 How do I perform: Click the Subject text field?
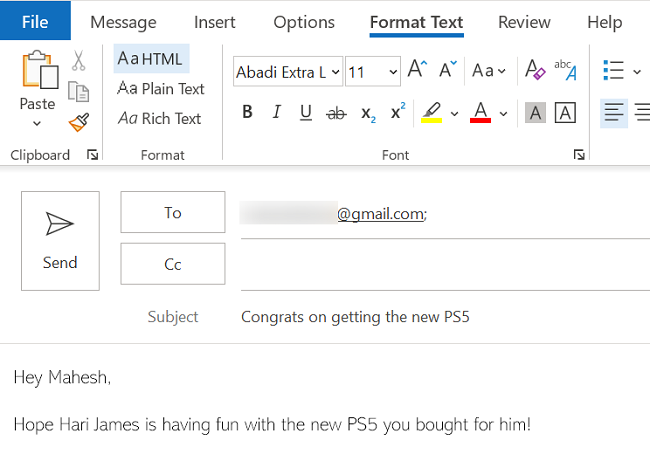(440, 317)
